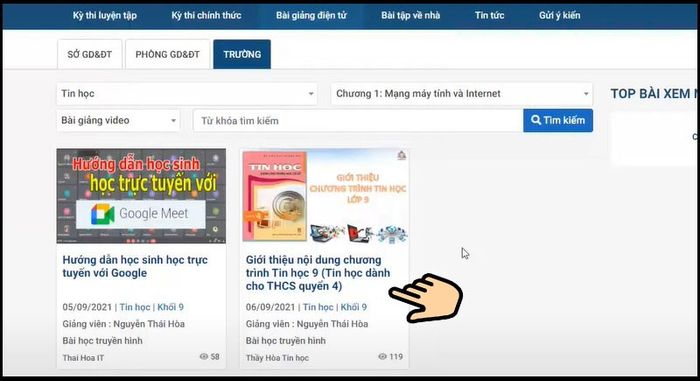
Task: Switch to the PHÒNG GD&ĐT tab
Action: [167, 54]
